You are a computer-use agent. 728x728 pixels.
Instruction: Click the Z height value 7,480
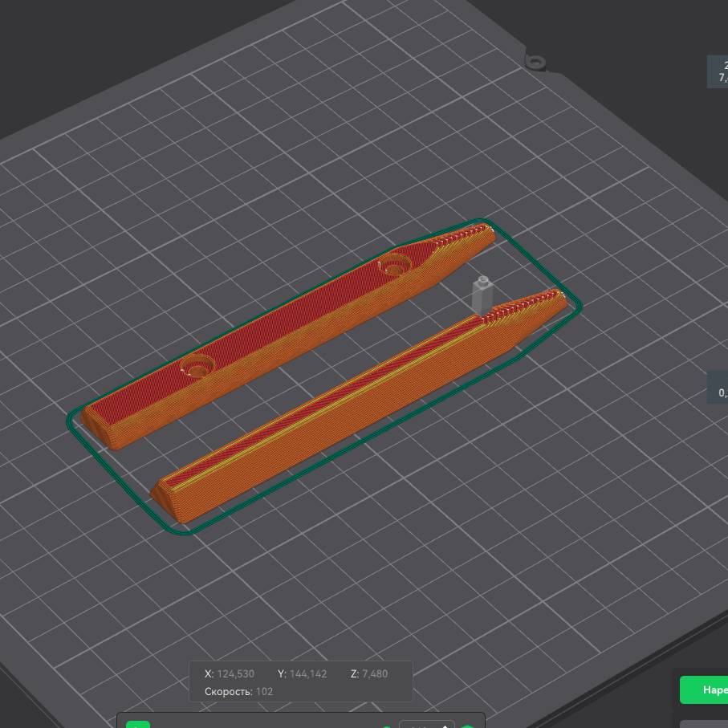[x=375, y=674]
